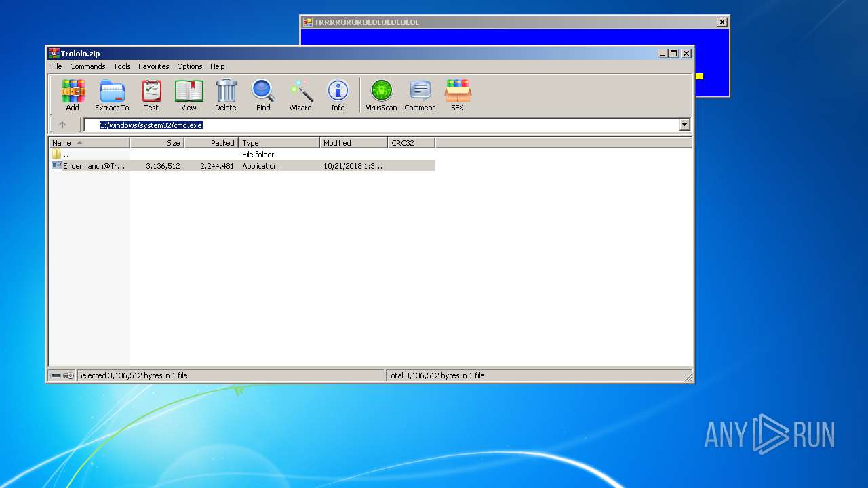
Task: Close the Trololo.zip window
Action: 686,54
